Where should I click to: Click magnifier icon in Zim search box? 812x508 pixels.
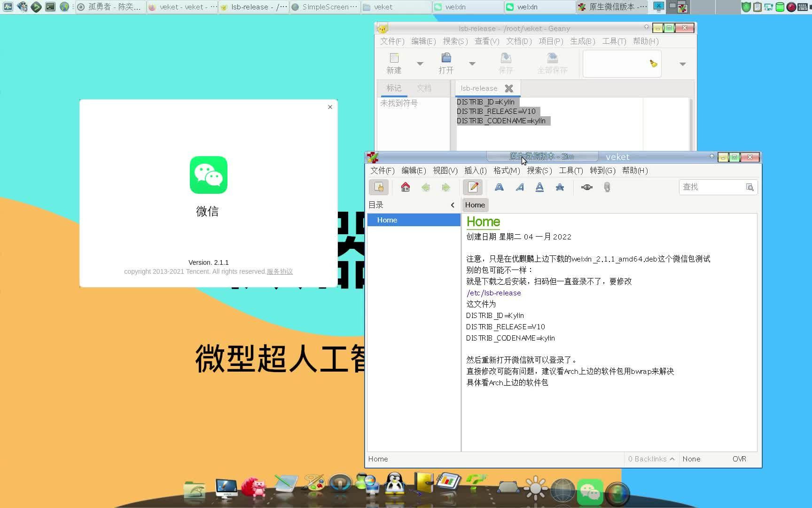tap(750, 187)
